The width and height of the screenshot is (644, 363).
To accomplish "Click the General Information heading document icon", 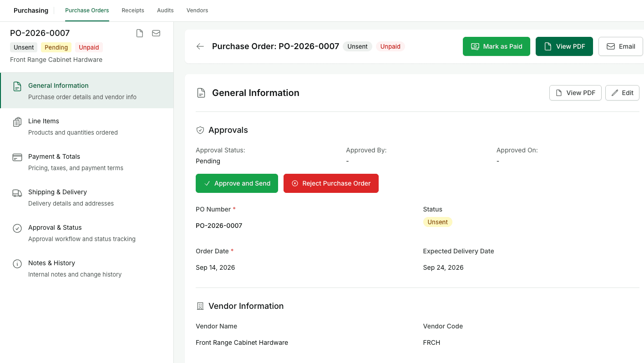I will 201,93.
